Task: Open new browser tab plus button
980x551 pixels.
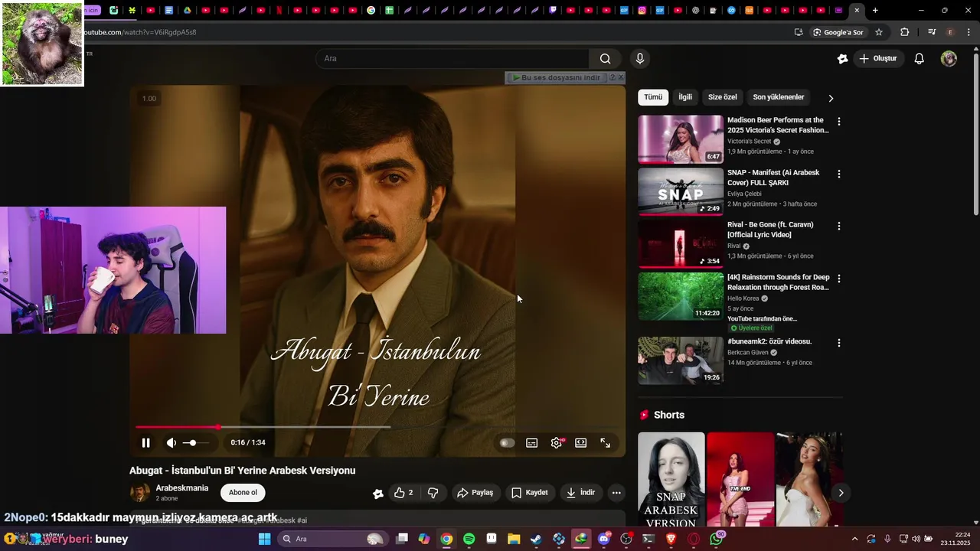Action: (x=875, y=11)
